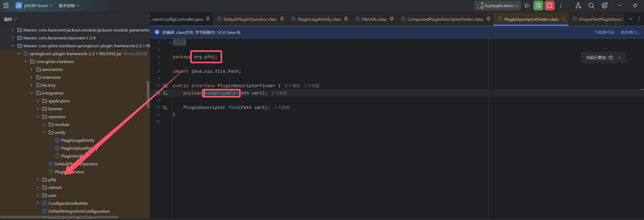
Task: Click the 选择源(S)... choose sources link
Action: point(630,32)
